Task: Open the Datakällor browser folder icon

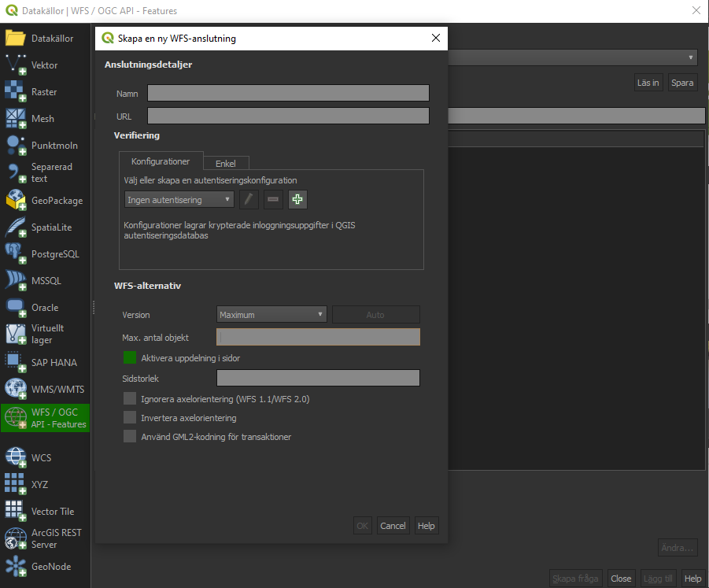Action: tap(16, 38)
